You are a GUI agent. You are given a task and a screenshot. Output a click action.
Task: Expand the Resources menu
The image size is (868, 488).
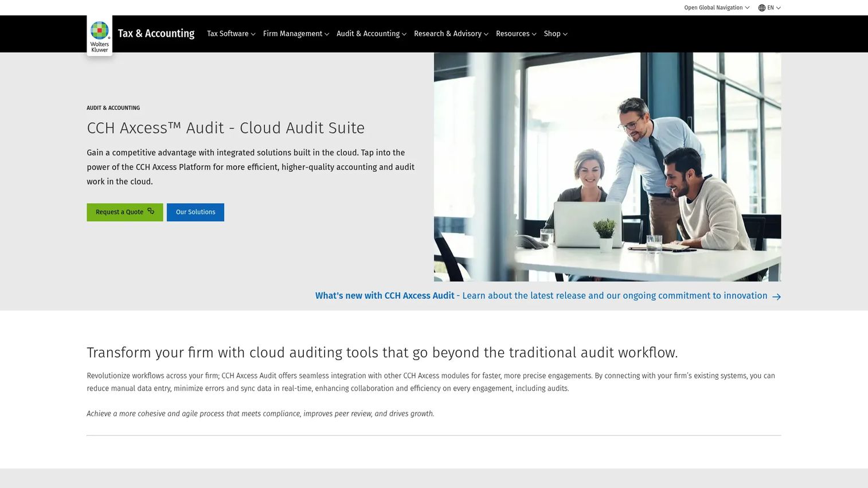(516, 34)
